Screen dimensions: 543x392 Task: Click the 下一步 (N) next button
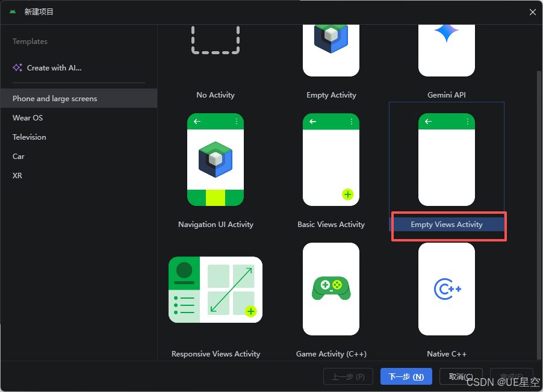pyautogui.click(x=406, y=376)
